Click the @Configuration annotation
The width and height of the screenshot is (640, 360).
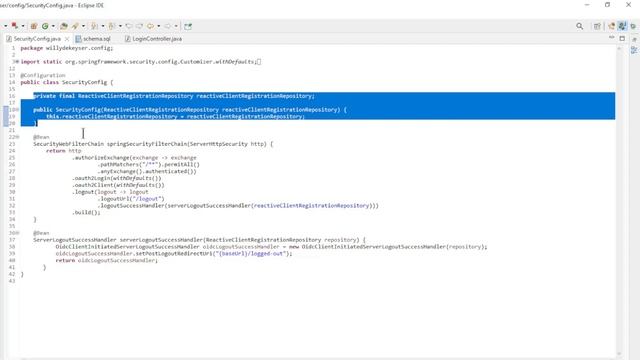click(x=43, y=76)
